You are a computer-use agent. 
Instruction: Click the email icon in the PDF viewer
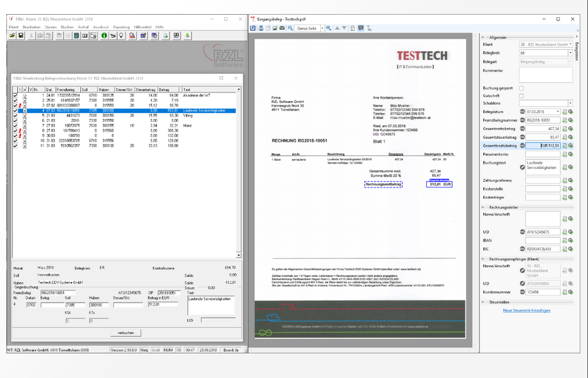pos(282,28)
